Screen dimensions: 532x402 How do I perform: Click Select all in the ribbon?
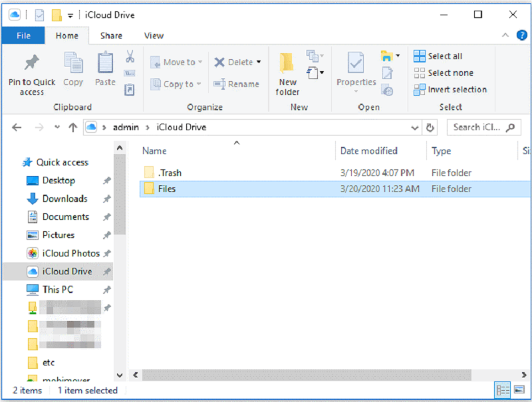437,56
